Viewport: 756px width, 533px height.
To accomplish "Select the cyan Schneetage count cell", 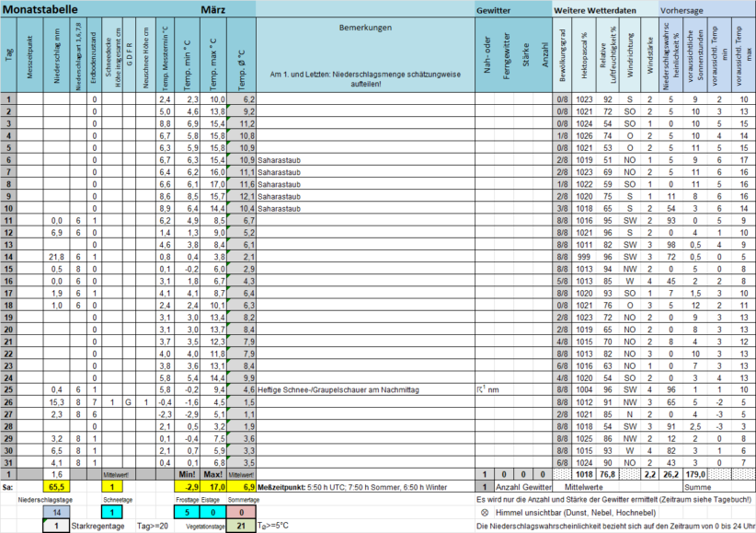I will (112, 512).
